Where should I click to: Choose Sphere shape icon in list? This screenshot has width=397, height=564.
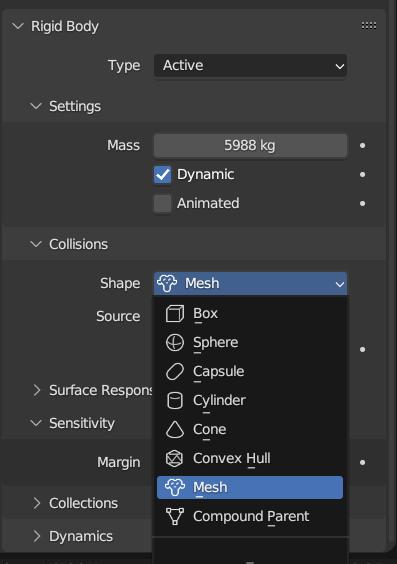pyautogui.click(x=175, y=342)
